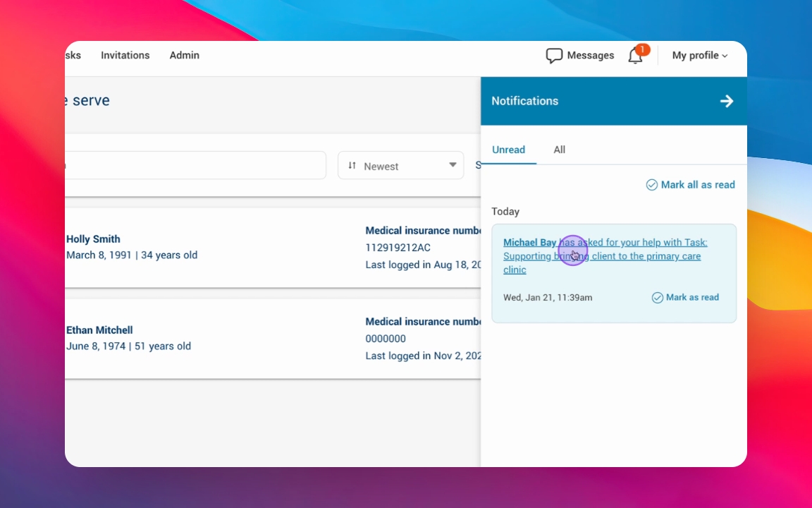
Task: Open Holly Smith's client record
Action: [x=93, y=239]
